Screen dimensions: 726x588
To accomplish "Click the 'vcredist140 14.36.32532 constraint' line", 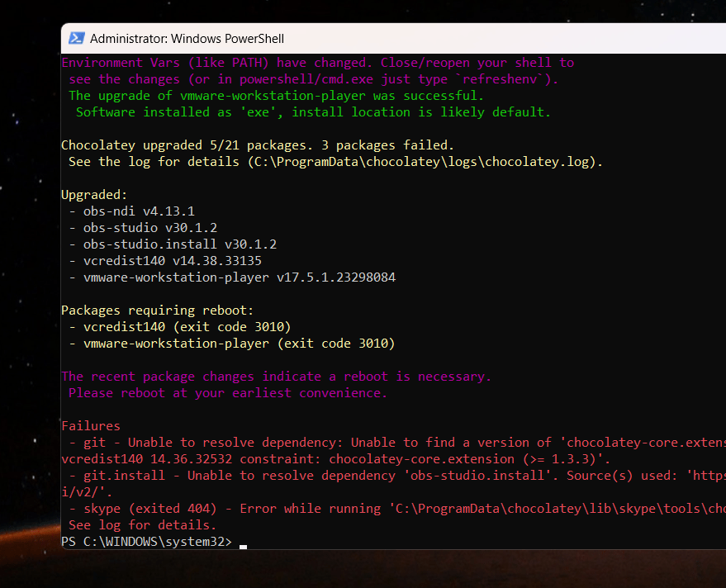I will [x=335, y=459].
